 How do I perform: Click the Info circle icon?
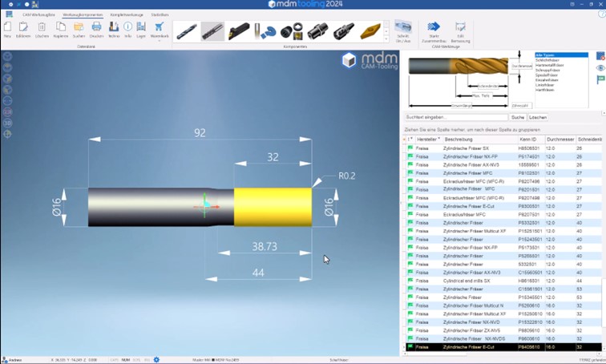click(x=128, y=26)
